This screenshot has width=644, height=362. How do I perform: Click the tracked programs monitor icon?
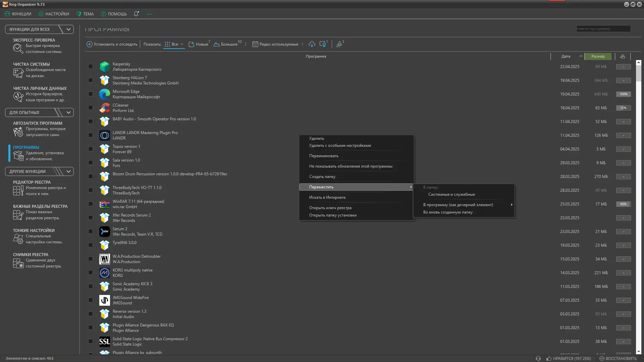323,44
